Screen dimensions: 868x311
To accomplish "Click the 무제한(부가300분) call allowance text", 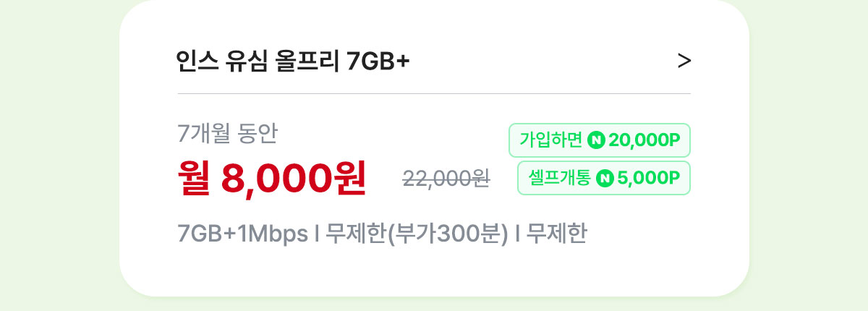I will (x=417, y=235).
